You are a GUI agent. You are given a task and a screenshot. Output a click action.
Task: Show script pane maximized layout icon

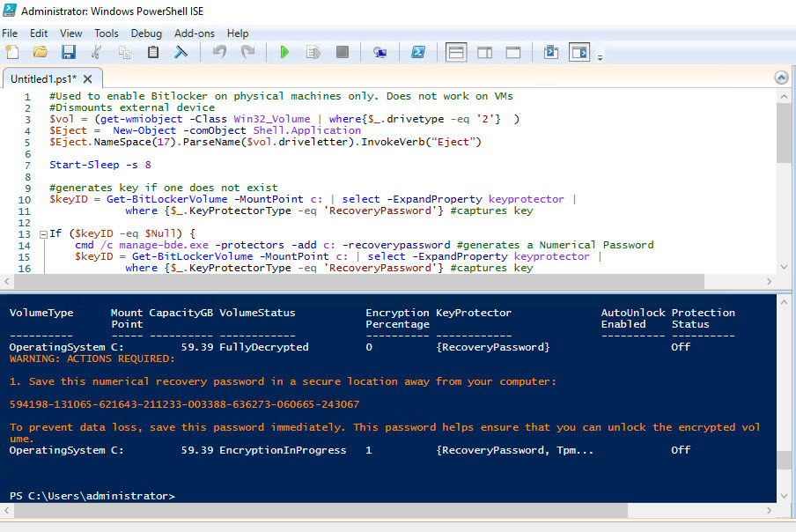click(x=513, y=52)
